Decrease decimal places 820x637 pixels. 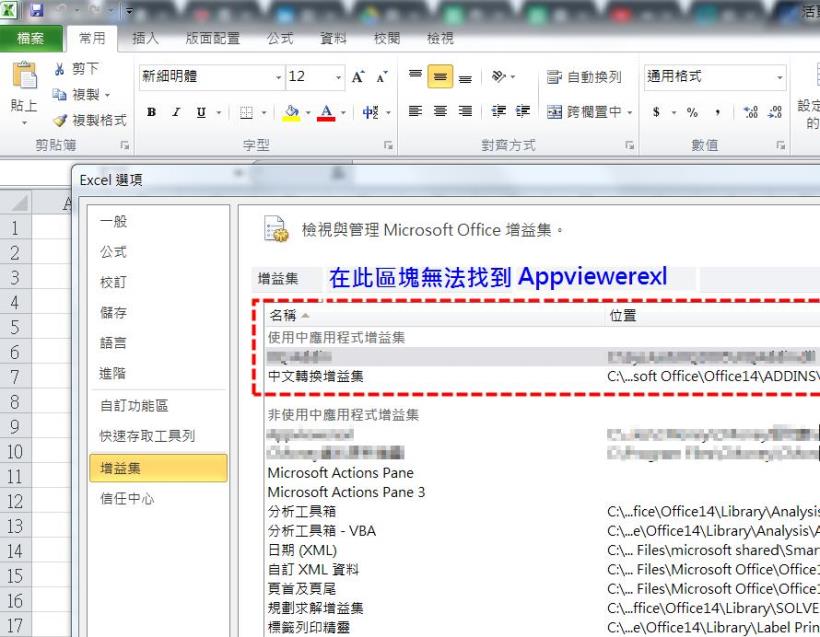775,112
